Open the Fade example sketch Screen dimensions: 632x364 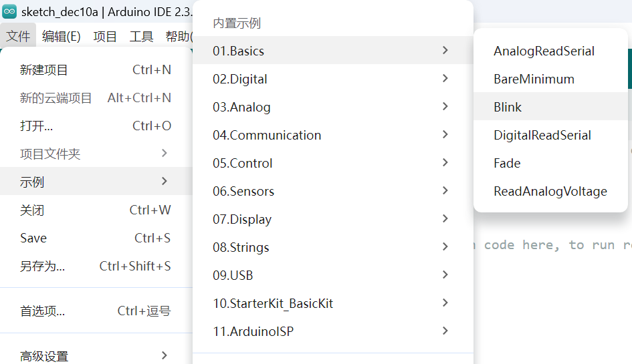(507, 163)
